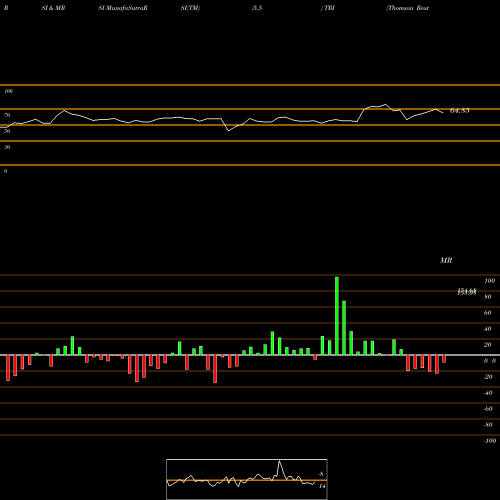Click the 'SI(TM)' header text

pyautogui.click(x=190, y=8)
